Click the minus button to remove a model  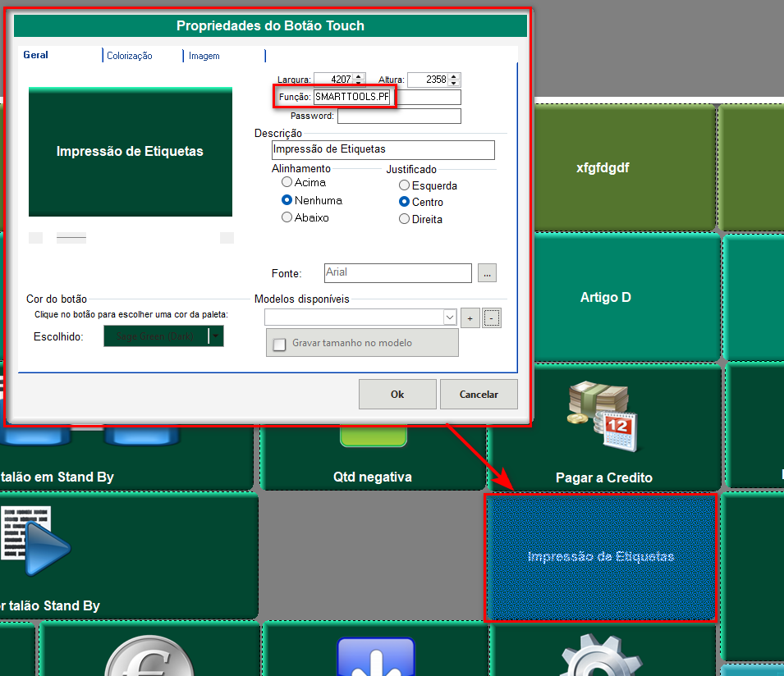click(491, 318)
